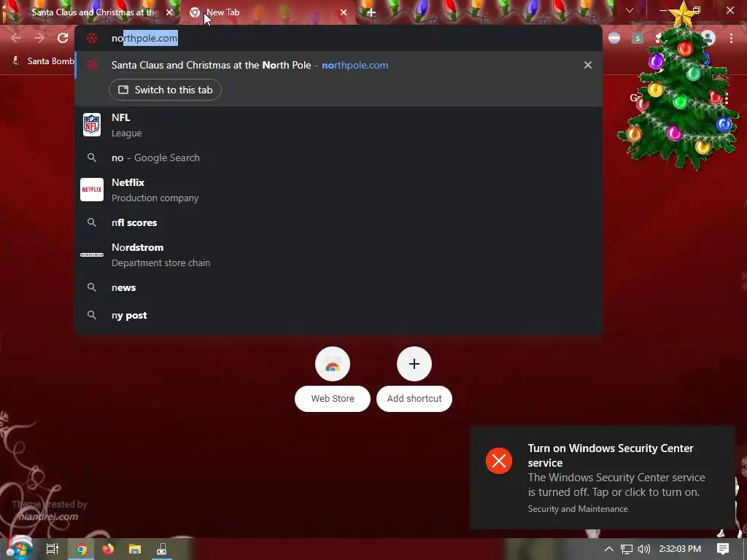This screenshot has width=747, height=560.
Task: Open Windows Security Center notification
Action: pyautogui.click(x=602, y=478)
